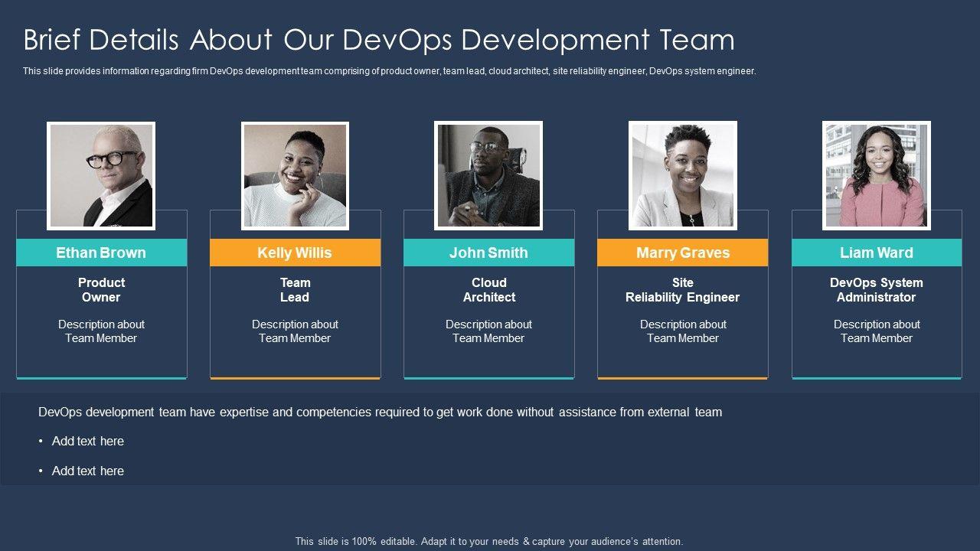This screenshot has width=980, height=551.
Task: Click the "Site Reliability Engineer" role text
Action: pos(683,290)
